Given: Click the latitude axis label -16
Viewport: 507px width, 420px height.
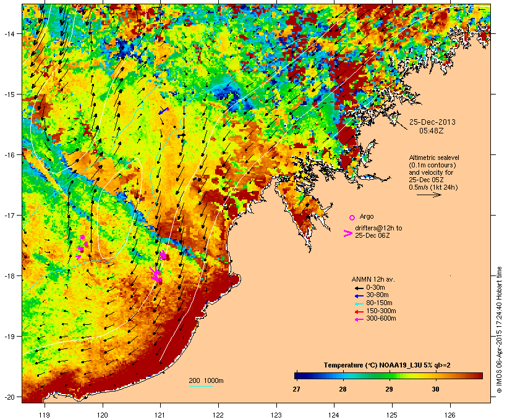Looking at the screenshot, I should 9,155.
